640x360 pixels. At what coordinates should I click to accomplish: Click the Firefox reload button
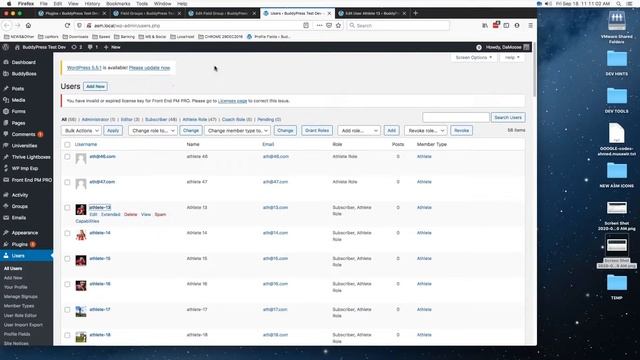(x=67, y=25)
